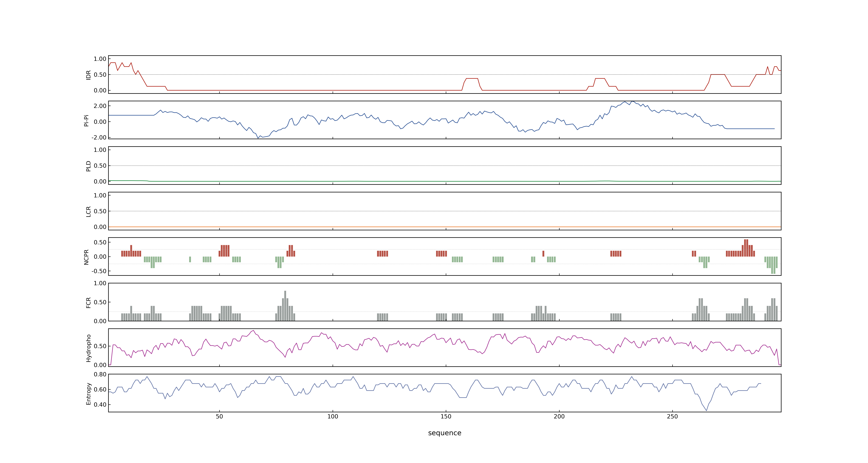Click the 0.60 tick on Entropy axis
Viewport: 868px width, 463px height.
100,390
